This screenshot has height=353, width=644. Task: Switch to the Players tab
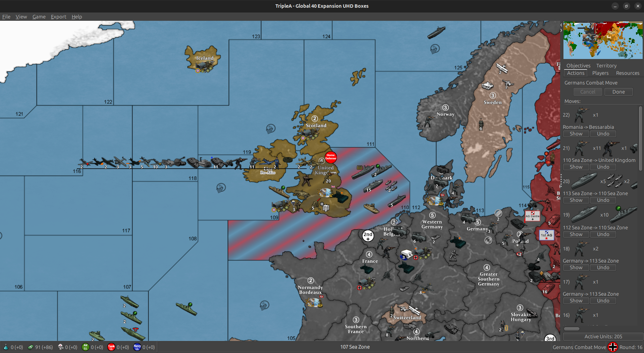(x=600, y=73)
